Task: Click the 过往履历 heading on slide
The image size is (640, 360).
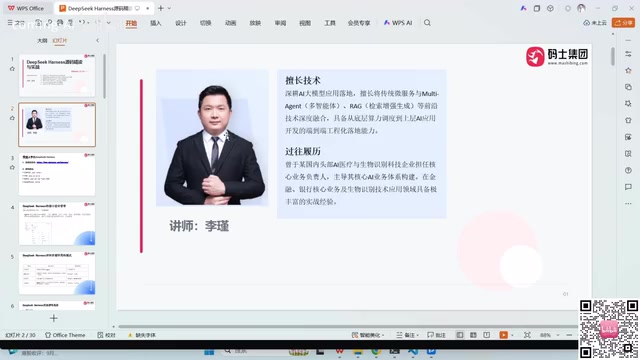Action: (x=303, y=151)
